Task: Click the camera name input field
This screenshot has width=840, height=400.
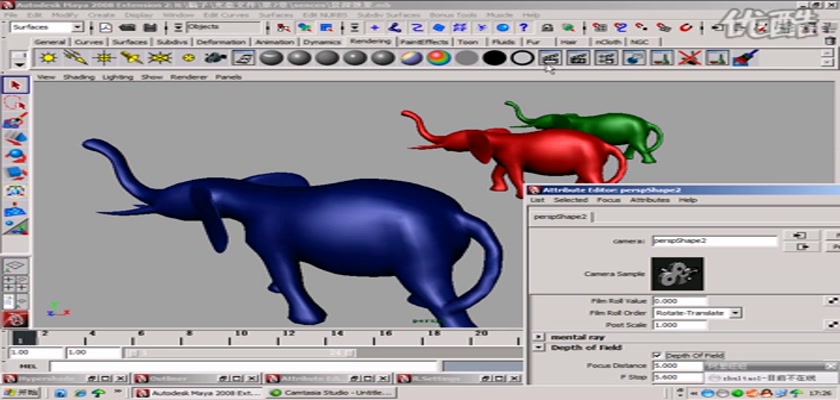Action: click(x=714, y=241)
